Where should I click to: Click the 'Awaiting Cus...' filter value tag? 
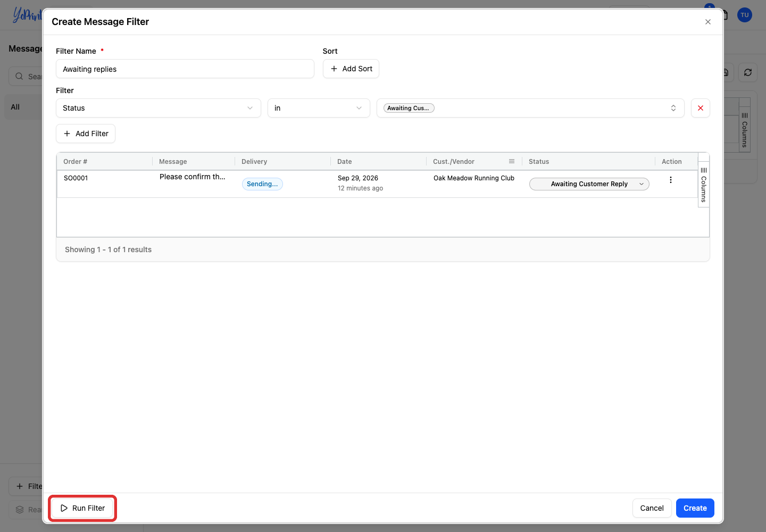pyautogui.click(x=409, y=108)
